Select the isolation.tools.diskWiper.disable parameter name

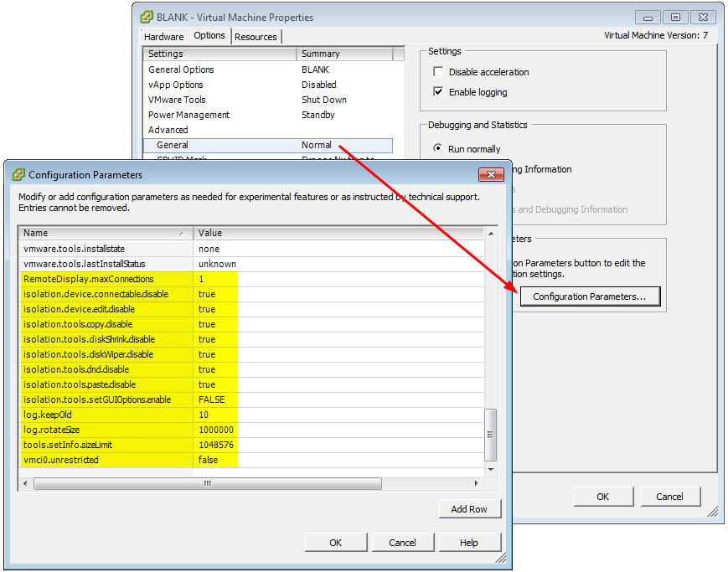pyautogui.click(x=88, y=354)
